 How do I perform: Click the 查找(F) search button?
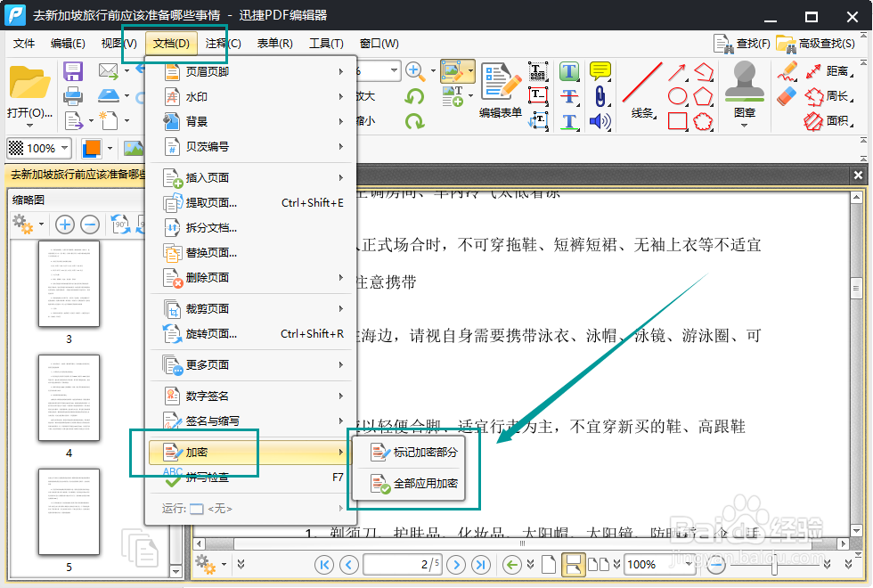click(742, 44)
